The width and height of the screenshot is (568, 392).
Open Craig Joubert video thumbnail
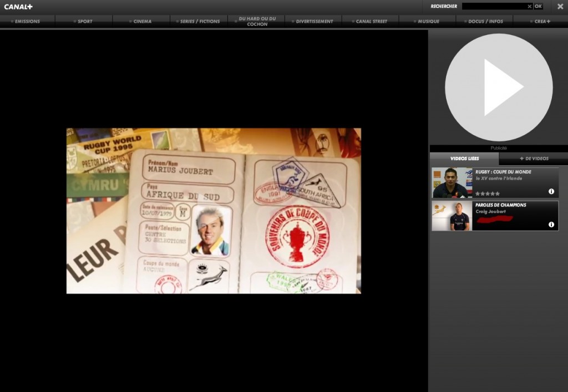[452, 216]
